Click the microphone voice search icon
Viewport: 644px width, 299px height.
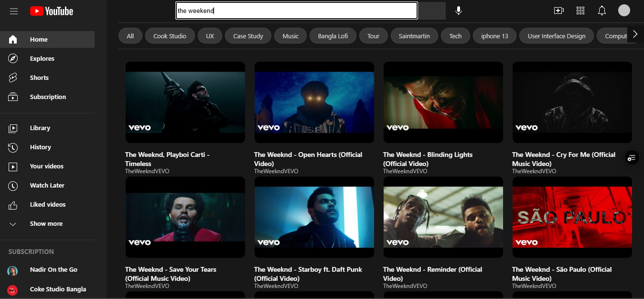click(x=459, y=11)
